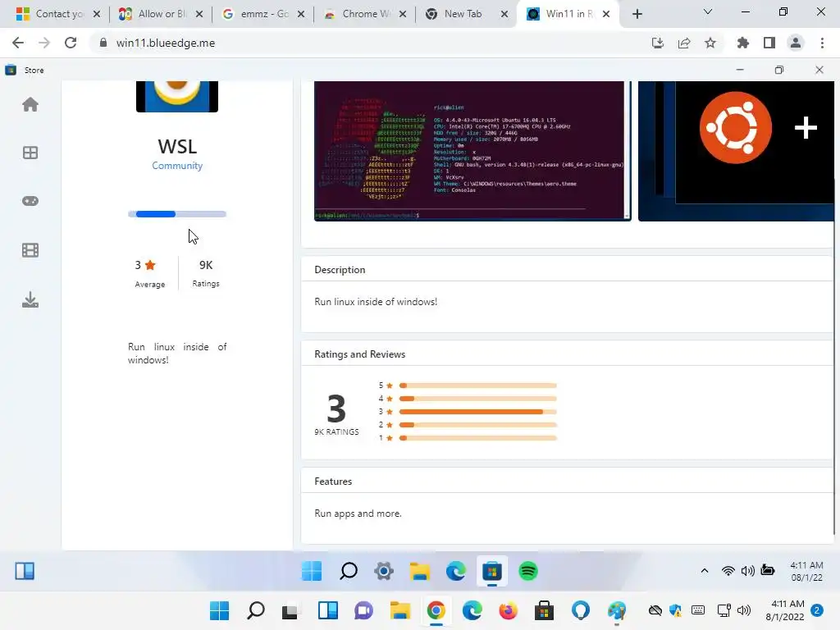Image resolution: width=840 pixels, height=630 pixels.
Task: Click the inner taskbar Wi-Fi icon
Action: click(728, 571)
